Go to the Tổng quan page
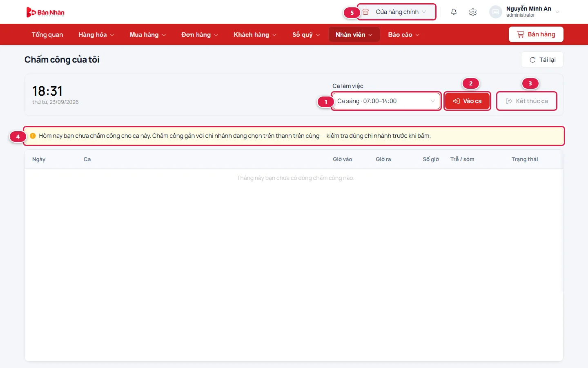The width and height of the screenshot is (588, 368). (x=47, y=35)
